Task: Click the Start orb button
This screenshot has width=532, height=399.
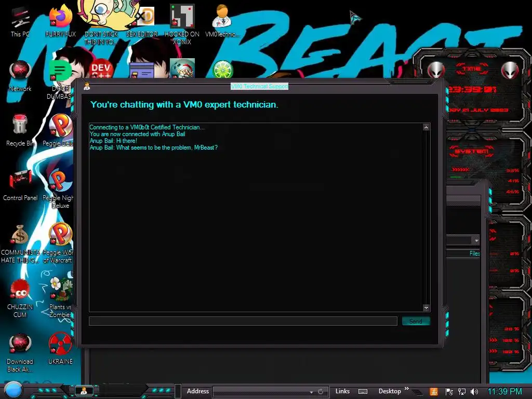Action: [x=13, y=390]
